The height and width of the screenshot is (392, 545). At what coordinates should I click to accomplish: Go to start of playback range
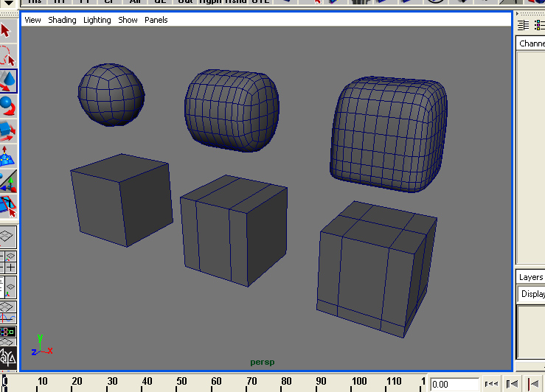coord(491,384)
